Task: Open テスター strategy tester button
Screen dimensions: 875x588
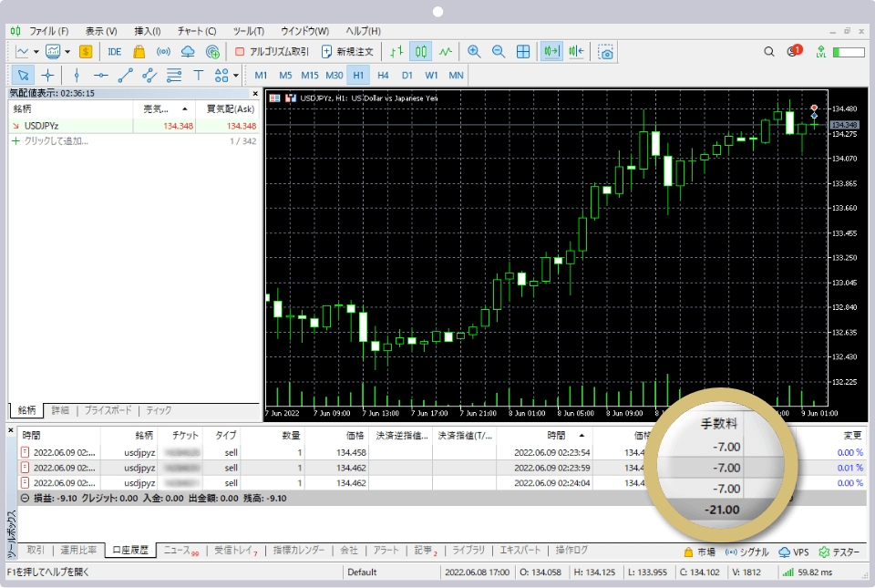Action: [x=839, y=552]
